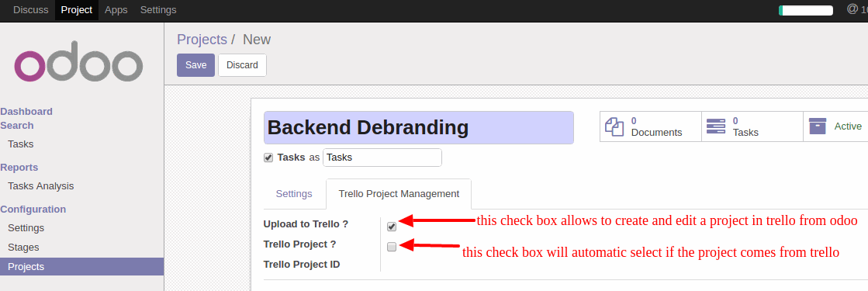Click the Active archive box icon
This screenshot has width=868, height=291.
(x=818, y=126)
